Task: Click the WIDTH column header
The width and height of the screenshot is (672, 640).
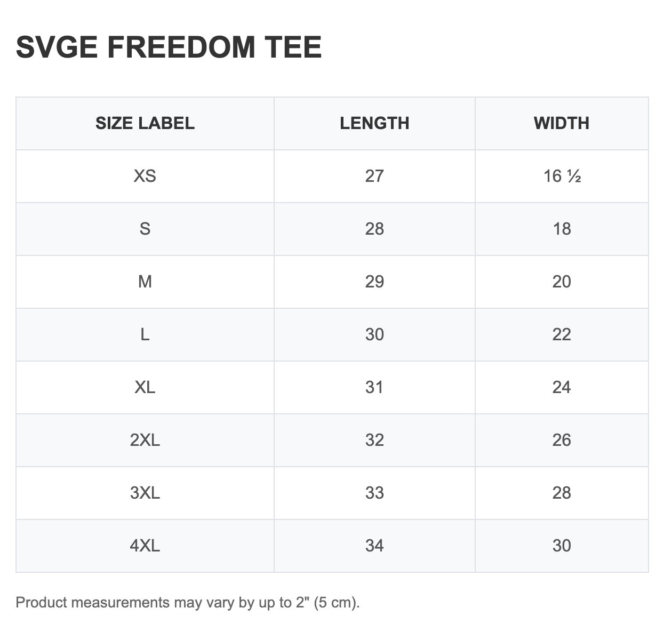Action: pyautogui.click(x=562, y=123)
